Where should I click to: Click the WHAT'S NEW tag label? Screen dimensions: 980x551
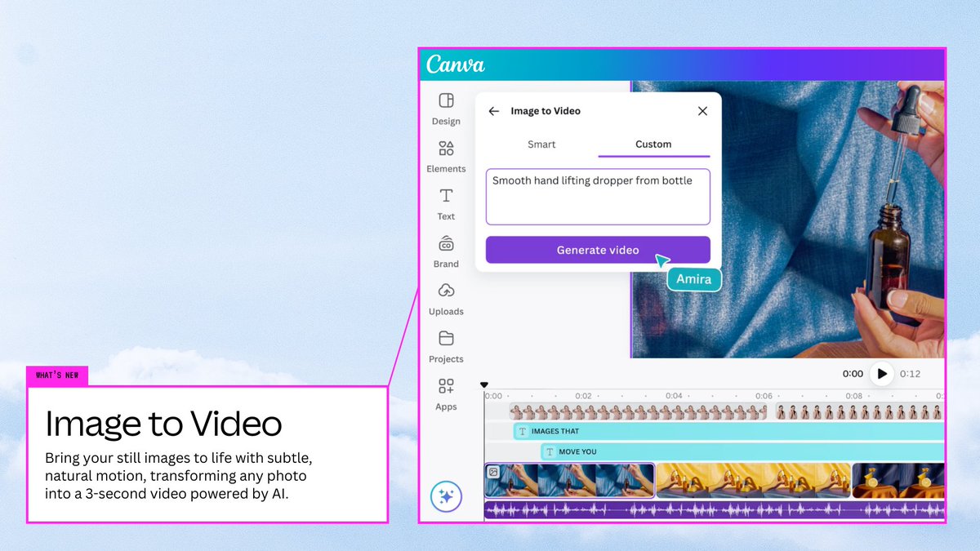(57, 376)
